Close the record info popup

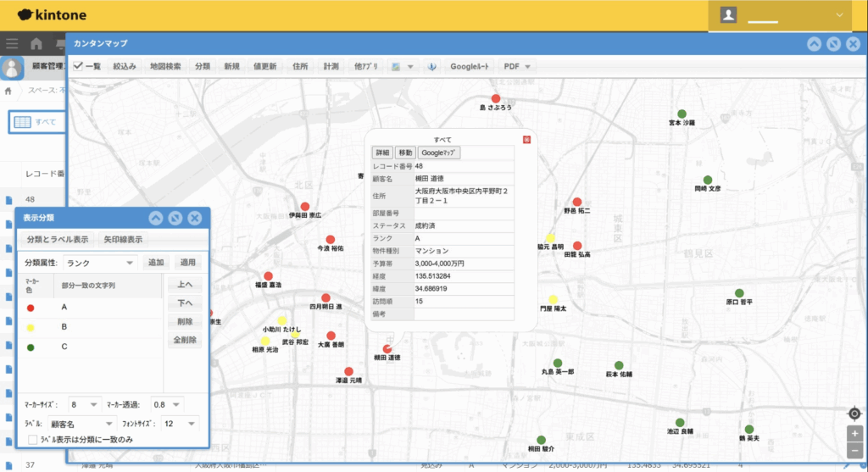coord(526,139)
